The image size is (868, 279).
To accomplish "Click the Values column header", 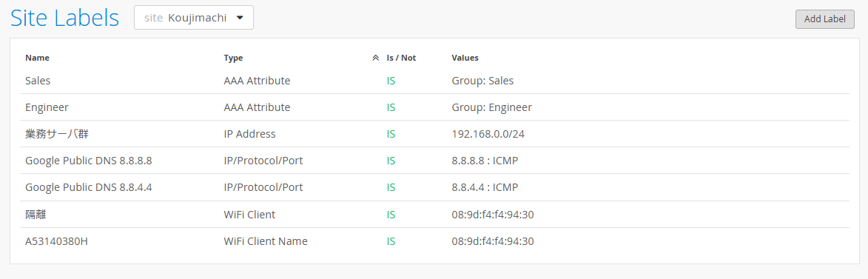I will pyautogui.click(x=465, y=58).
